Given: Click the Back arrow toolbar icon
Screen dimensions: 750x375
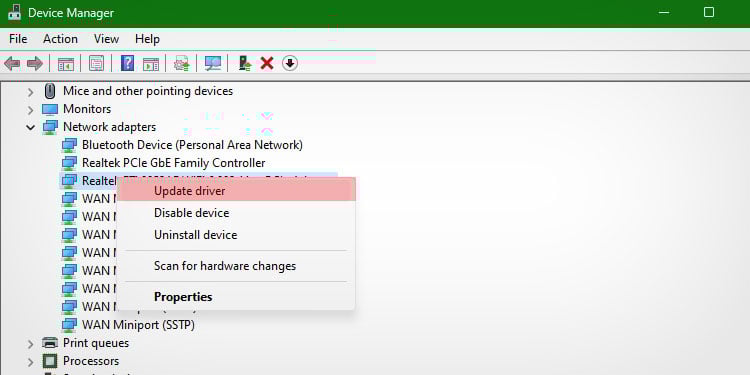Looking at the screenshot, I should click(x=12, y=63).
